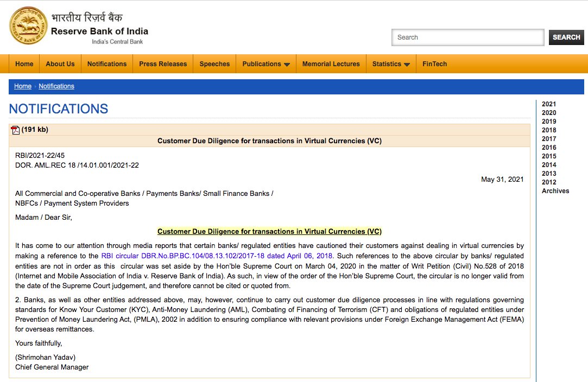Select year 2019 in the archive list
Viewport: 588px width, 382px height.
tap(548, 122)
